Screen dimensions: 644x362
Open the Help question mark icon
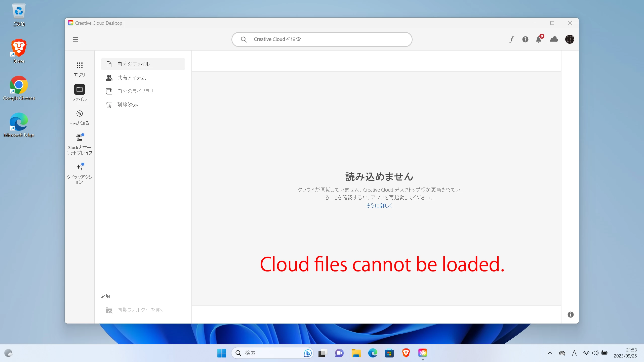pos(525,39)
